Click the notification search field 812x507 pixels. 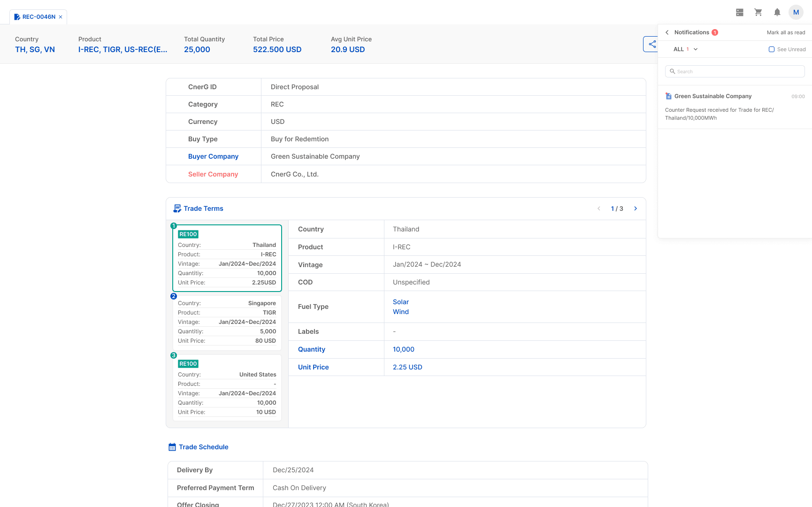click(x=734, y=71)
